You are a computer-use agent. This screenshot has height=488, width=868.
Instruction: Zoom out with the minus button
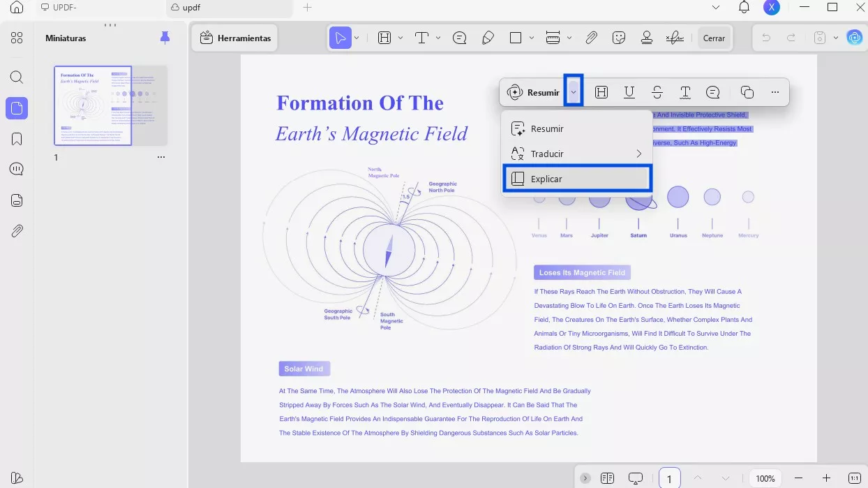click(798, 478)
